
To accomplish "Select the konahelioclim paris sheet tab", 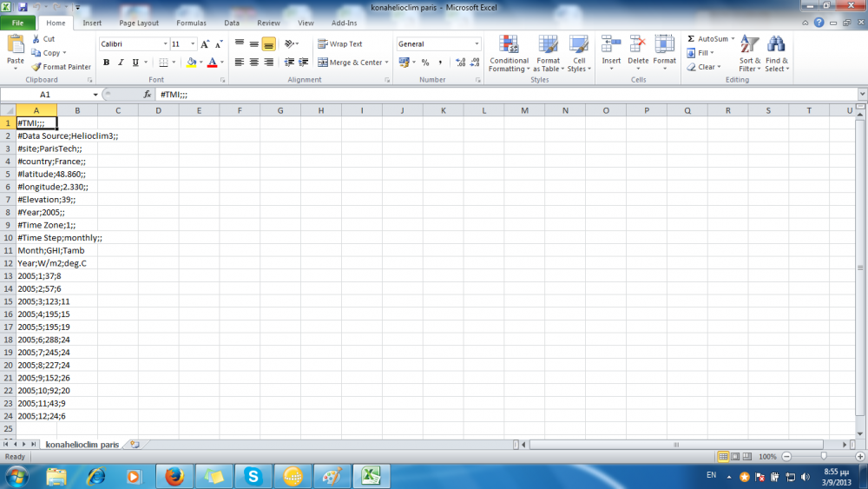I will point(82,444).
